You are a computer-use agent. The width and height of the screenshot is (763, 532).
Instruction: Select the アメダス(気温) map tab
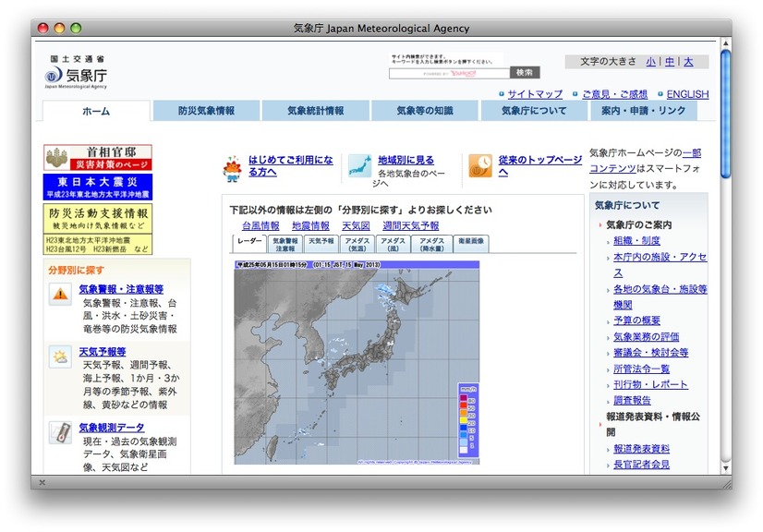click(357, 244)
